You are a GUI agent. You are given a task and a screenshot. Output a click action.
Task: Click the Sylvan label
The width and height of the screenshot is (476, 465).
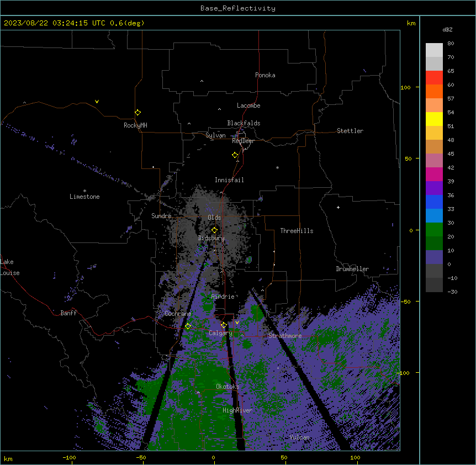215,135
